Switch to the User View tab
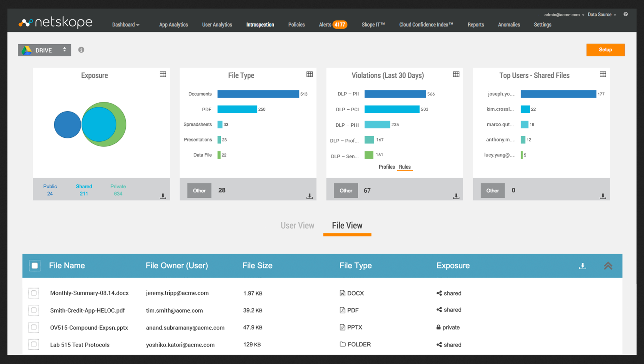The width and height of the screenshot is (644, 364). pos(297,226)
